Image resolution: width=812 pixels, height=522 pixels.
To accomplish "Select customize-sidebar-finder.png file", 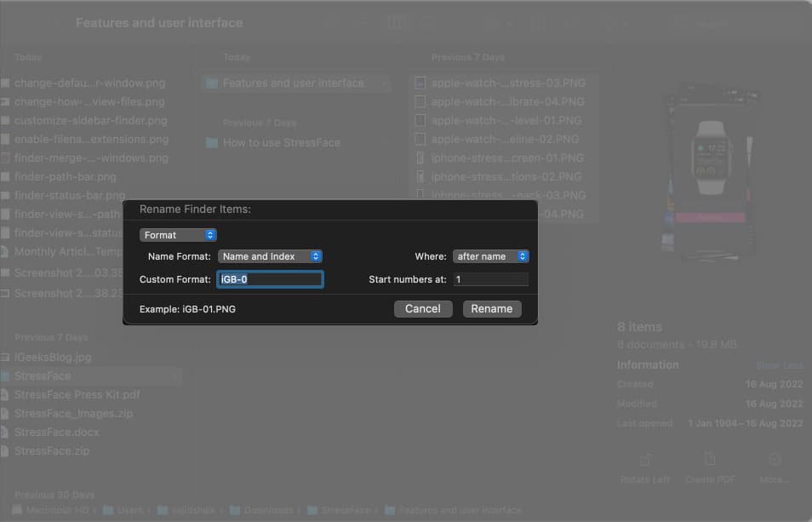I will coord(90,120).
